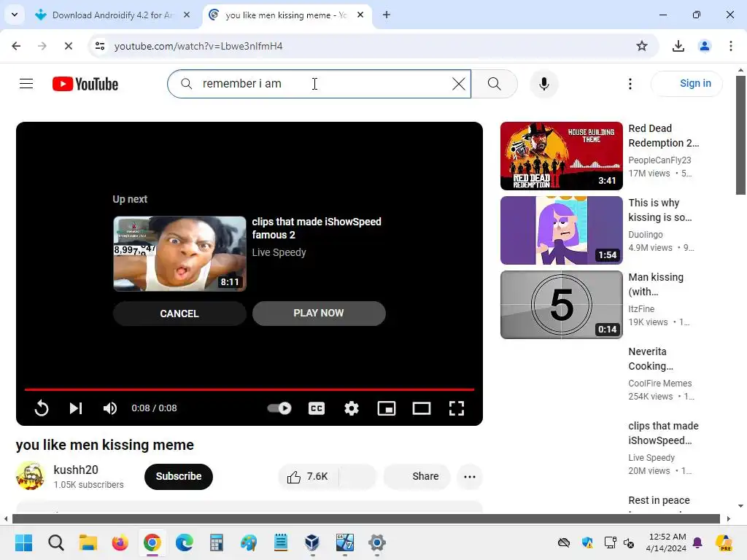Toggle closed captions CC button

click(317, 408)
